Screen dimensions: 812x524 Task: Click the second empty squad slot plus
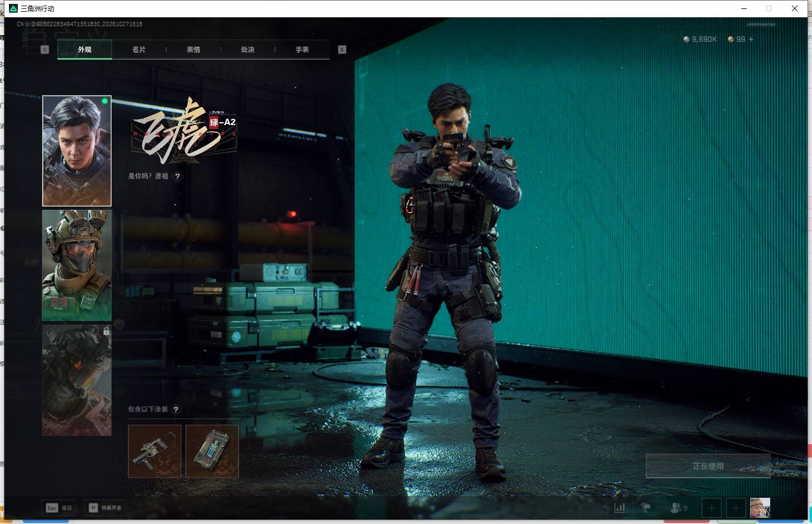click(x=736, y=508)
